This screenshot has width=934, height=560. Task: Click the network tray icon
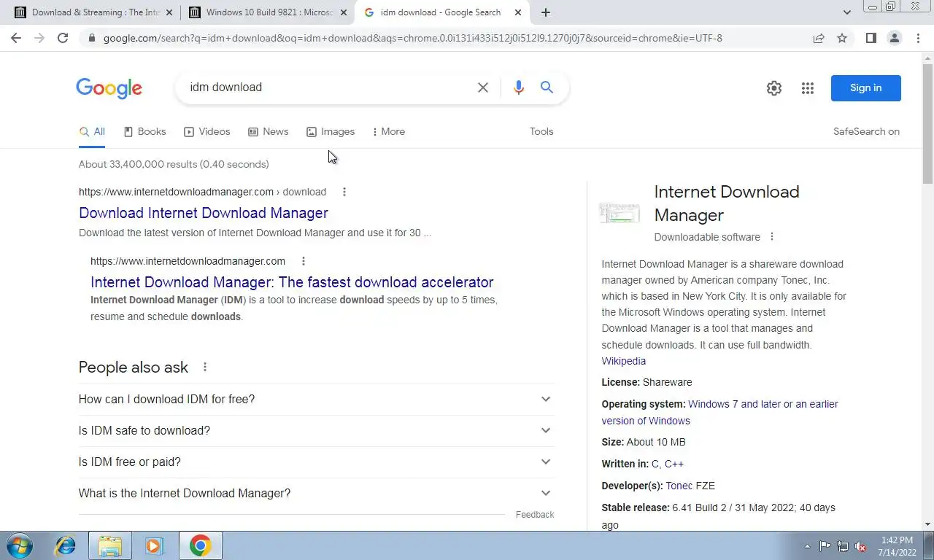click(x=843, y=546)
